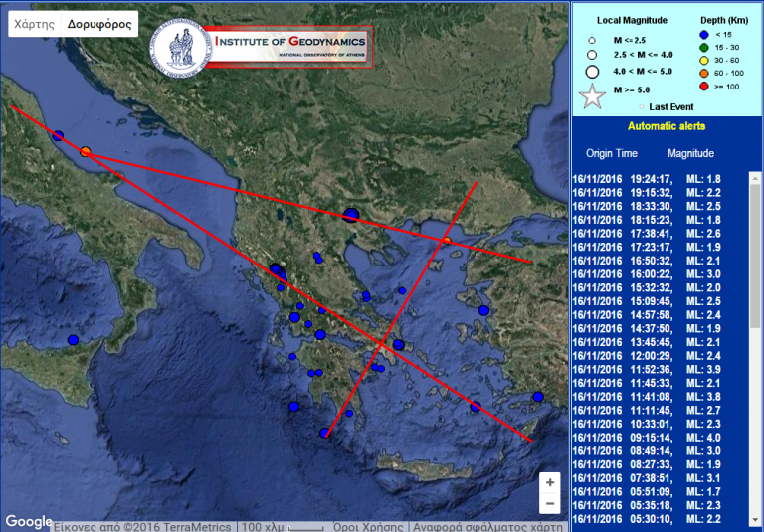Select the 14:37:50 ML 1.9 alert
Viewport: 764px width, 532px height.
pyautogui.click(x=646, y=329)
